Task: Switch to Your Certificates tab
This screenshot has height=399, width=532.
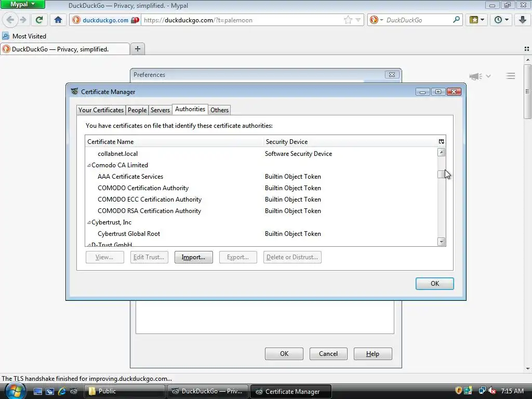Action: tap(101, 110)
